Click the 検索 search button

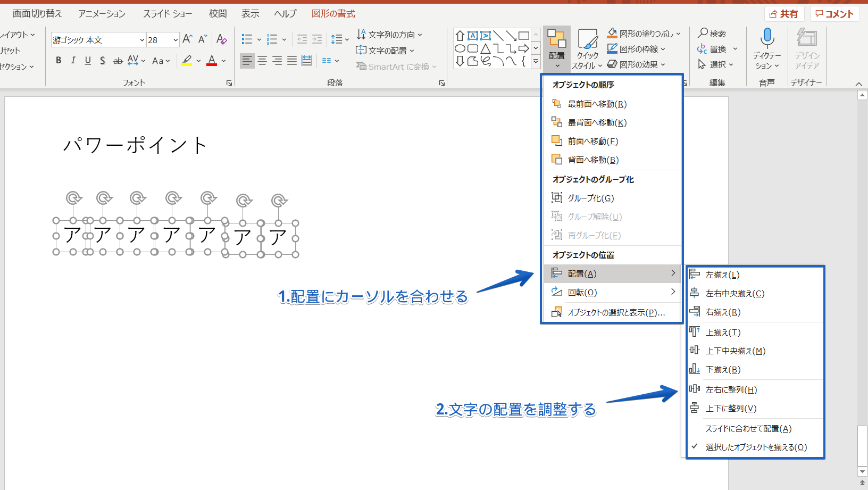(712, 34)
